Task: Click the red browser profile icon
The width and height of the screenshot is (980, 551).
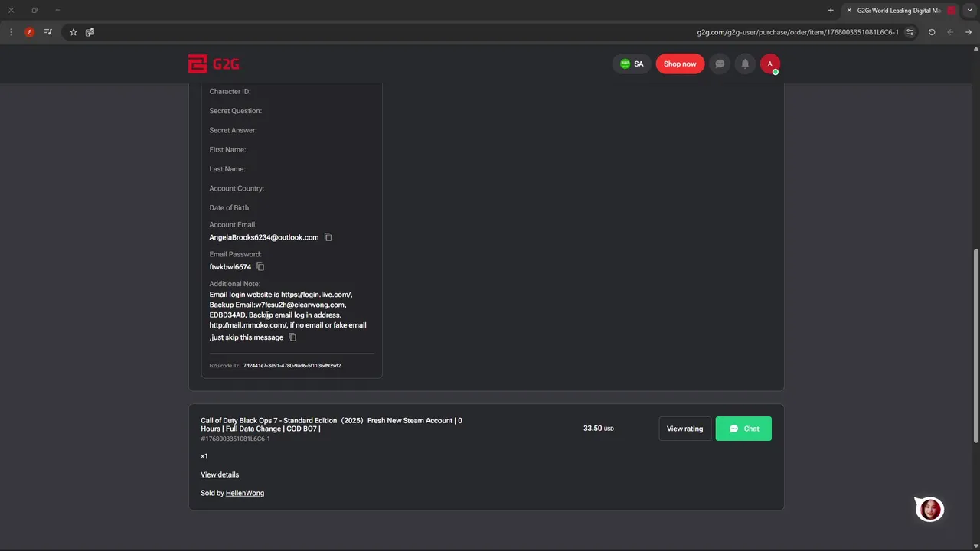Action: tap(29, 32)
